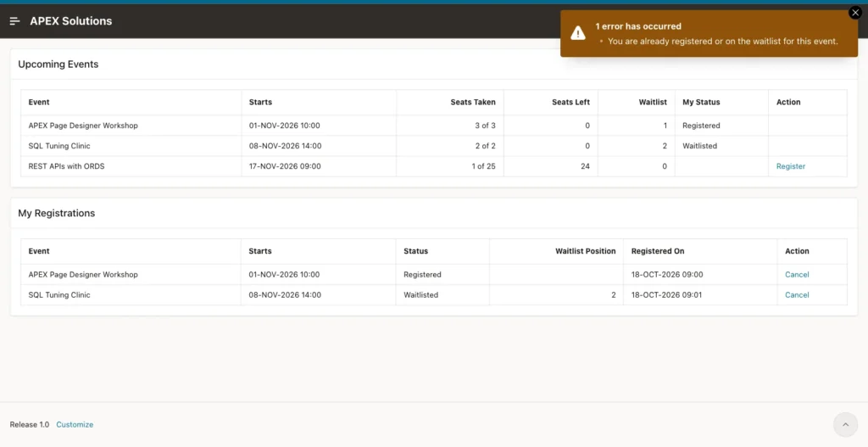This screenshot has height=447, width=868.
Task: Click the 17-NOV-2026 09:00 start date
Action: (285, 166)
